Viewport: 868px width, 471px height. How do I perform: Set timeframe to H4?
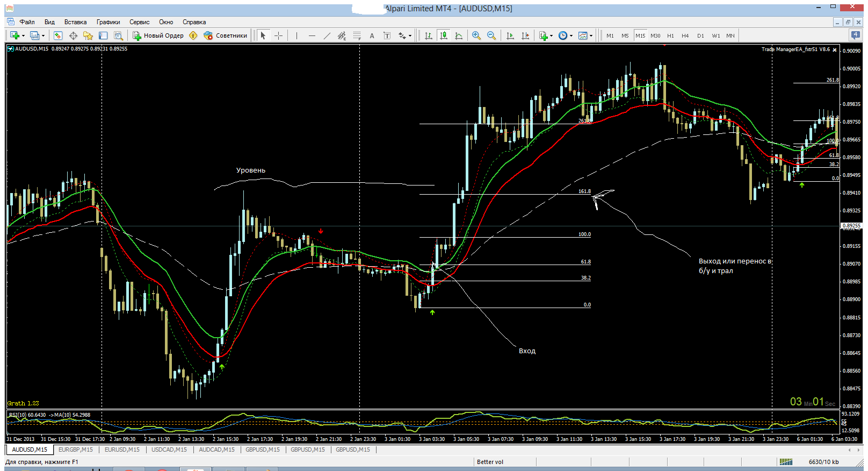click(x=685, y=35)
